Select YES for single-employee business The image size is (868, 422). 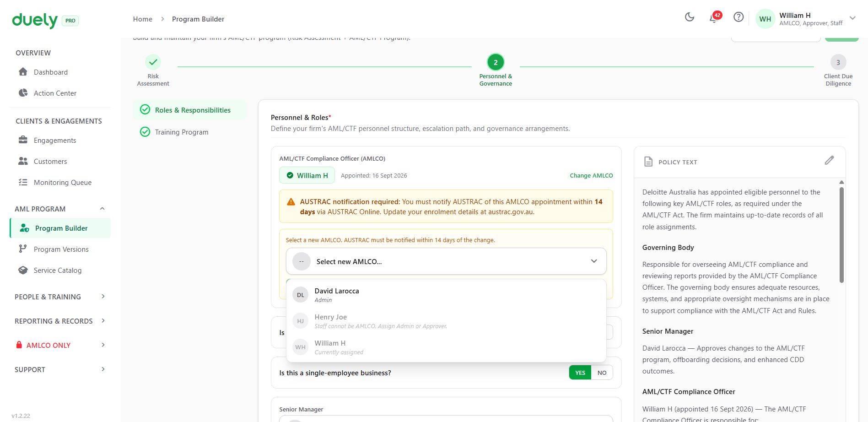pos(580,373)
